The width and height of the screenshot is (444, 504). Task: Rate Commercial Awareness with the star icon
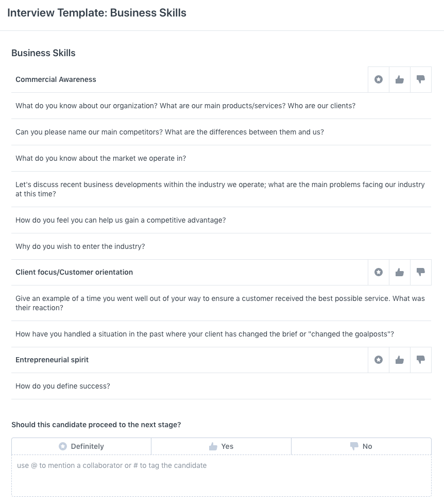379,79
